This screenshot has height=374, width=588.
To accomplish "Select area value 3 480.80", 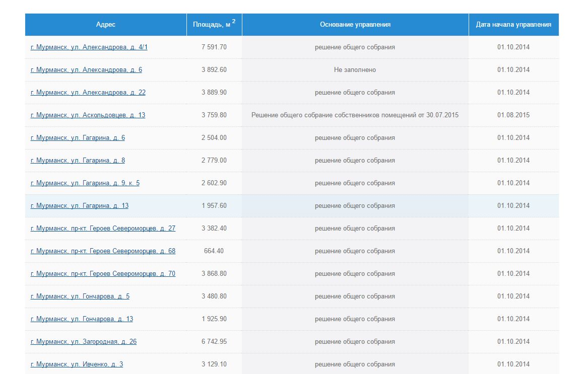I will (214, 296).
